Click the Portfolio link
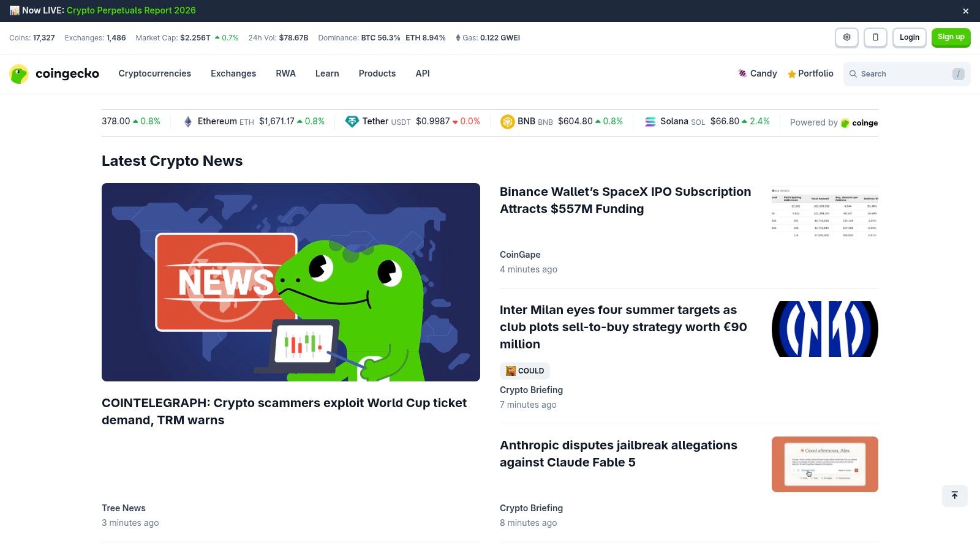The width and height of the screenshot is (980, 551). point(816,73)
